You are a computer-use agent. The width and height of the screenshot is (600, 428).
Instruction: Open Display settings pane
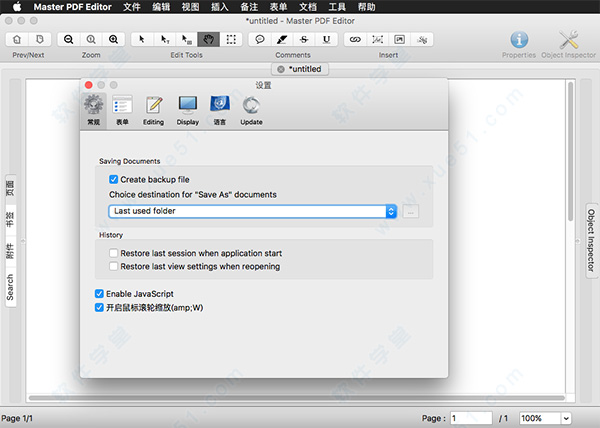[188, 110]
